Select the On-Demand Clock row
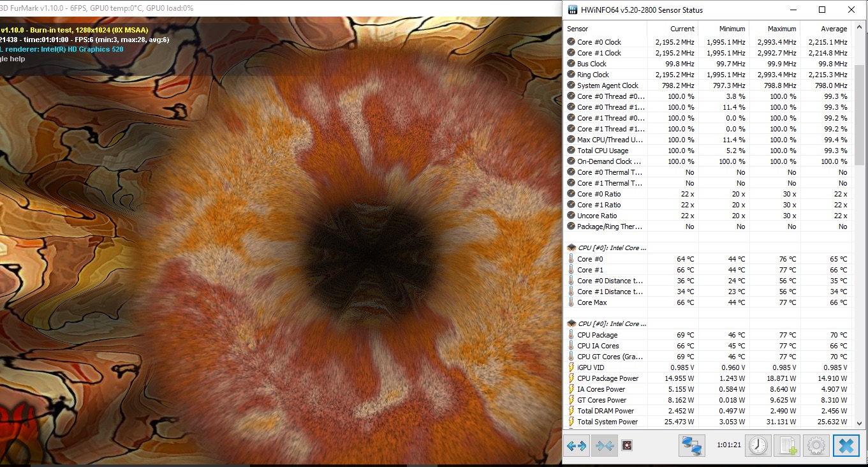This screenshot has height=467, width=868. [x=707, y=161]
